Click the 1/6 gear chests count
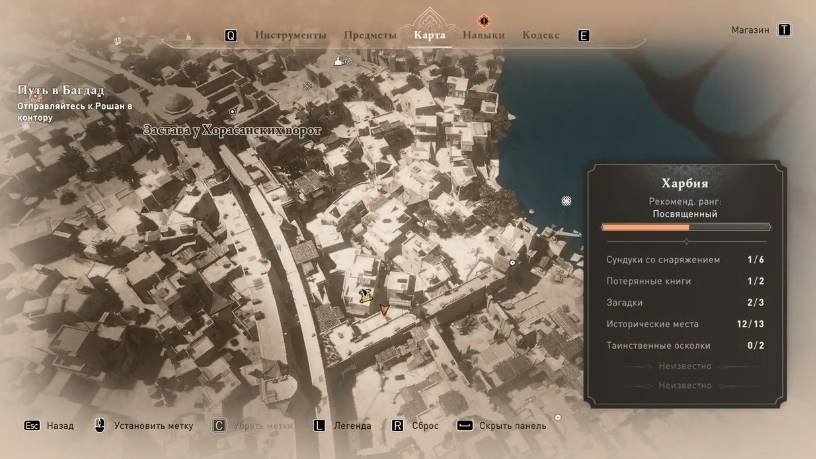The height and width of the screenshot is (459, 816). tap(756, 260)
